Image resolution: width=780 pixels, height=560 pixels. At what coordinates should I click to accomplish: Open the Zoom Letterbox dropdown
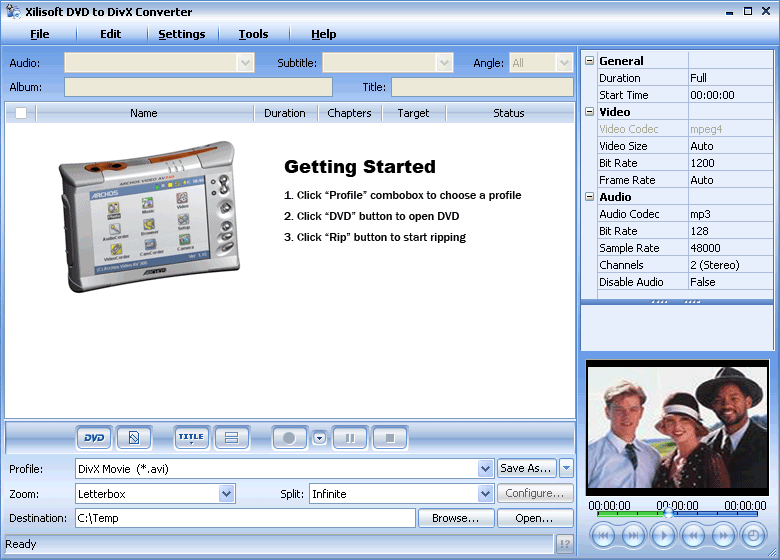[x=227, y=494]
